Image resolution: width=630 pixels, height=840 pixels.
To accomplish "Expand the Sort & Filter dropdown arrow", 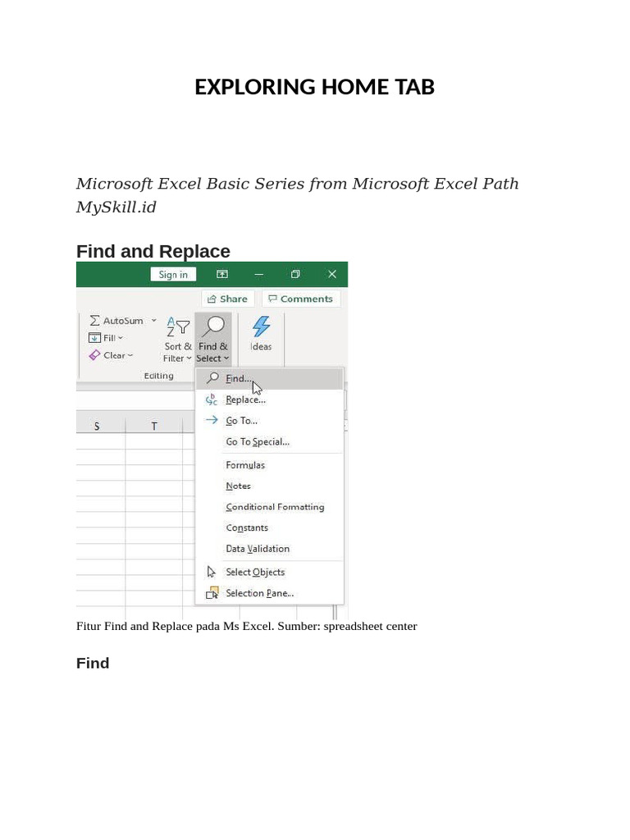I will [189, 358].
